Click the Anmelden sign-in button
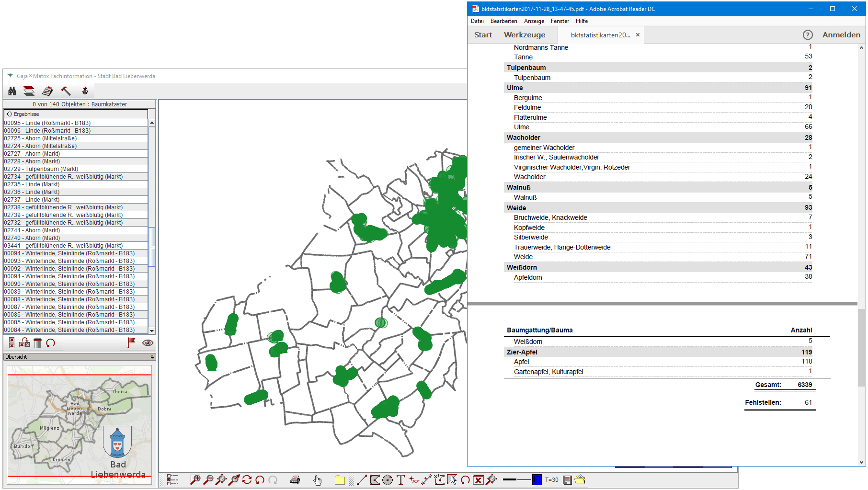868x490 pixels. coord(841,35)
